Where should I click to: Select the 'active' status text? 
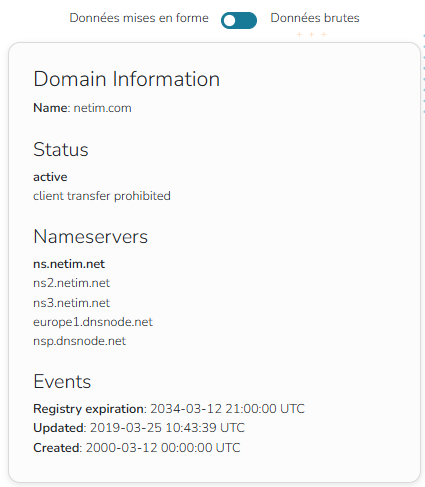click(50, 177)
